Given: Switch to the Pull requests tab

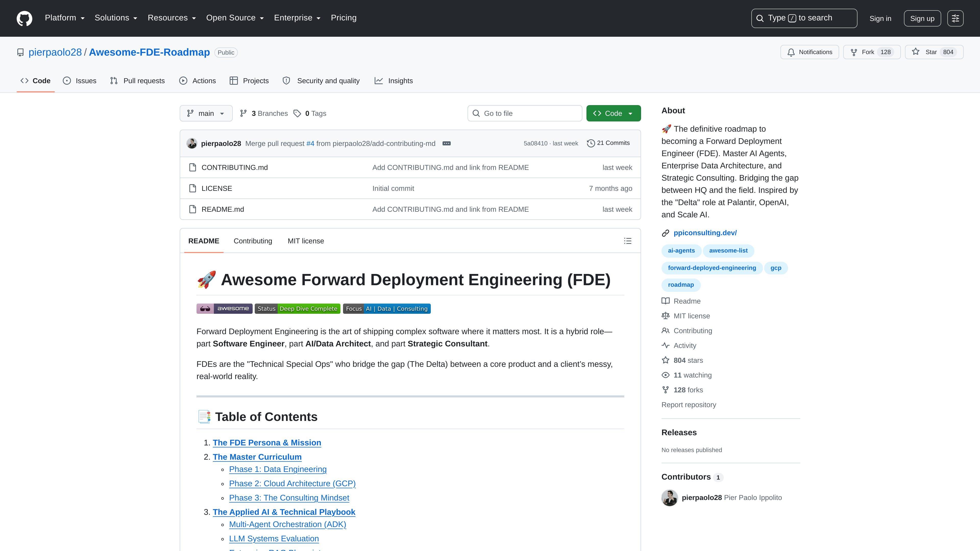Looking at the screenshot, I should pyautogui.click(x=137, y=81).
